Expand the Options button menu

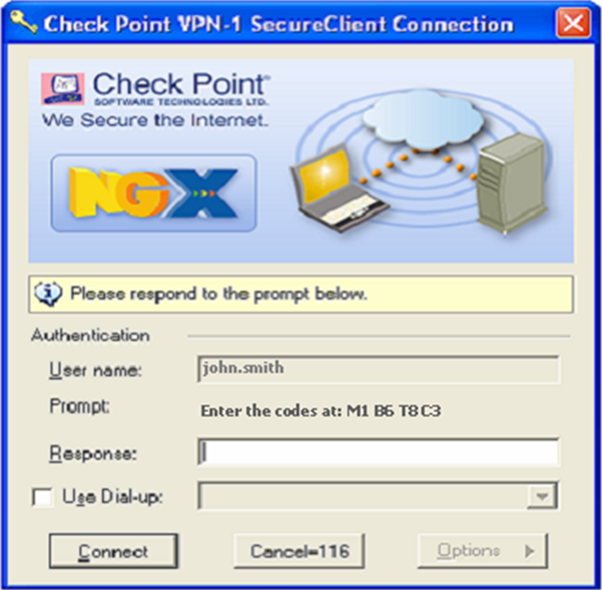482,551
